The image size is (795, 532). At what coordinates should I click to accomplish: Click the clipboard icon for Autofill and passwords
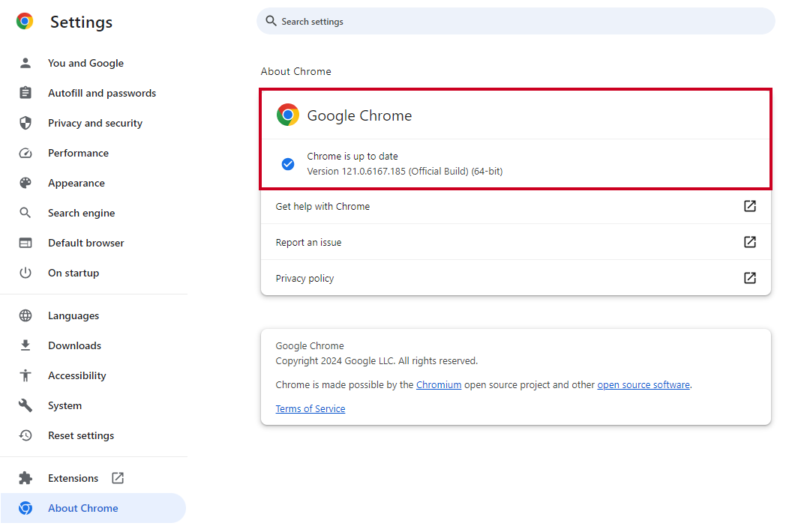click(x=25, y=93)
